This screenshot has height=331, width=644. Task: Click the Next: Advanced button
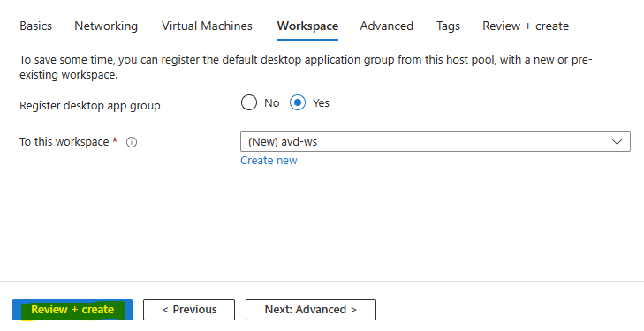coord(311,310)
